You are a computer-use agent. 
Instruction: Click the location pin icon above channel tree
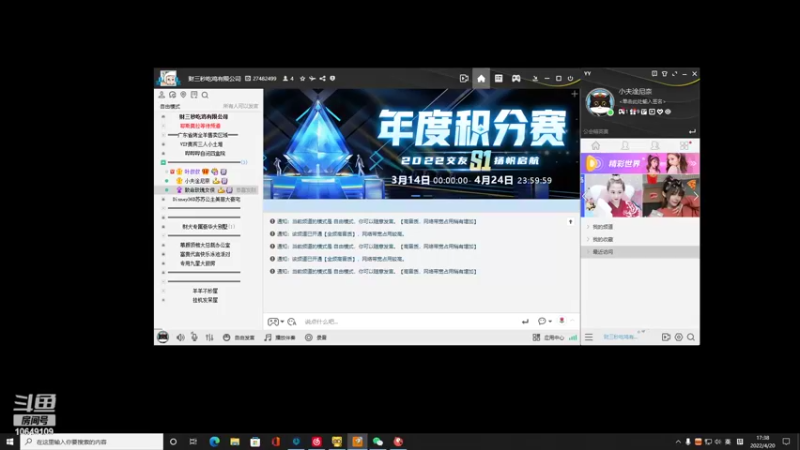(183, 95)
